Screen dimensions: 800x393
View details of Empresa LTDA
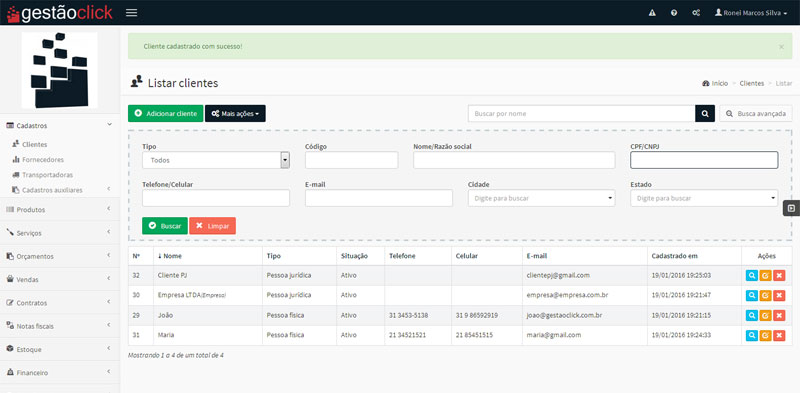point(752,296)
